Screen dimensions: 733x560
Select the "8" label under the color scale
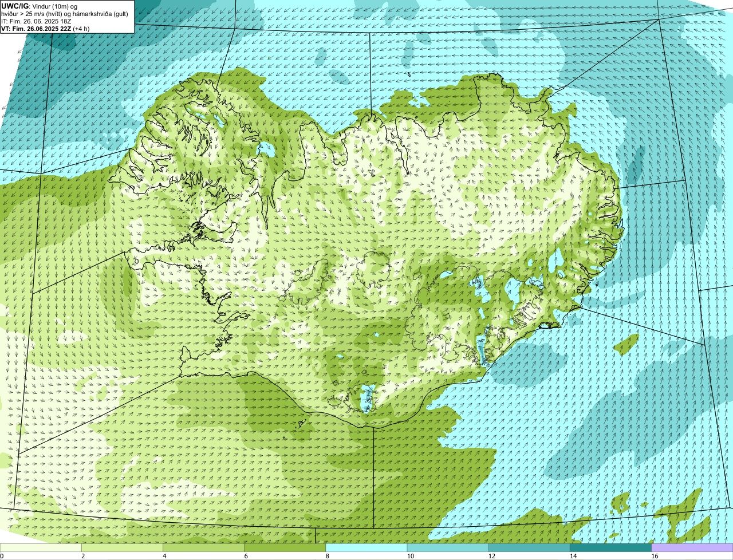coord(327,556)
